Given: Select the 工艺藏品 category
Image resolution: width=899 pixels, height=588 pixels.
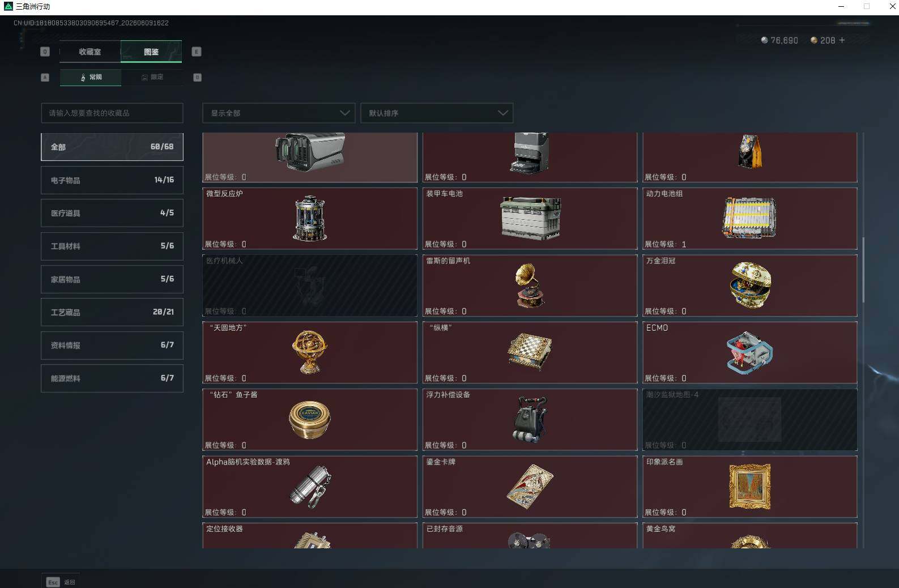Looking at the screenshot, I should pos(112,312).
